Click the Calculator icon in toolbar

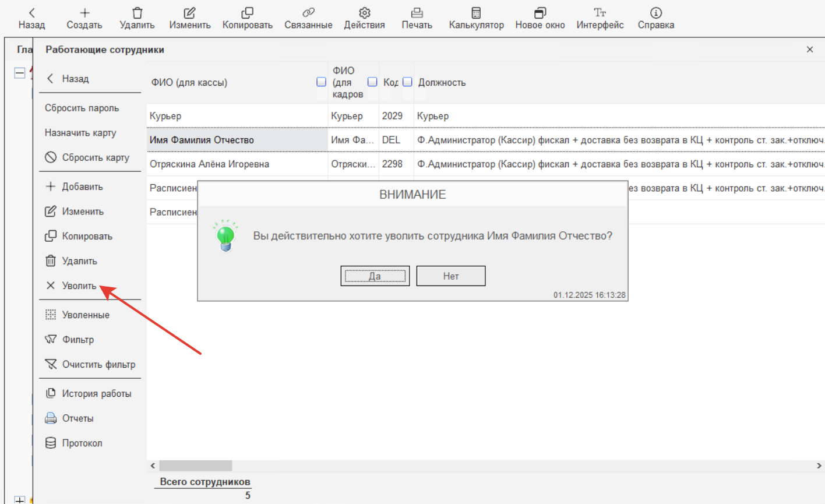476,13
